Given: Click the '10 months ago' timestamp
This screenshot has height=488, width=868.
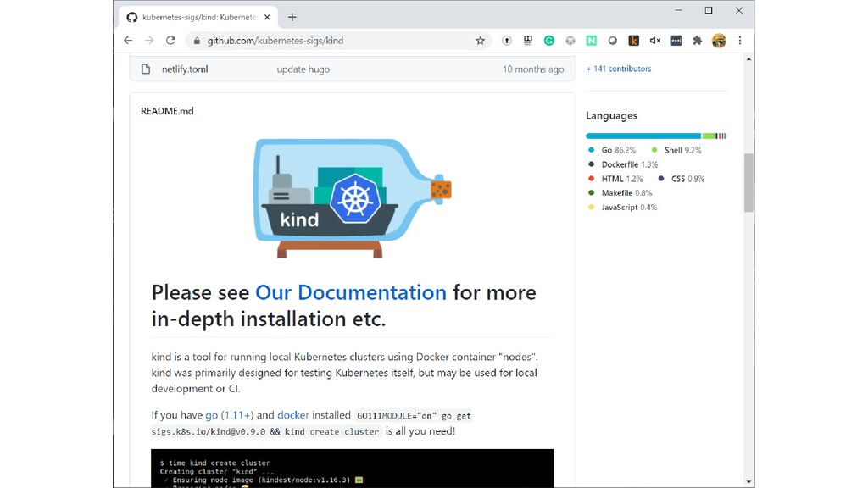Looking at the screenshot, I should pyautogui.click(x=533, y=69).
